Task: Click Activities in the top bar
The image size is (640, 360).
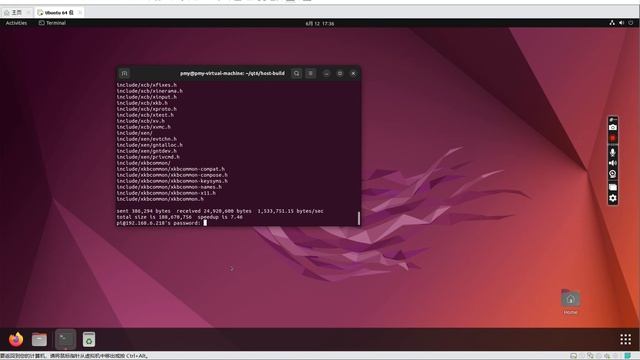Action: coord(16,23)
